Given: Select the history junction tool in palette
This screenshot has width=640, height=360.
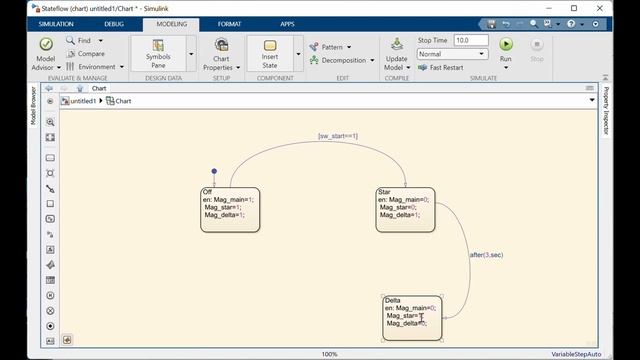Looking at the screenshot, I should point(50,296).
